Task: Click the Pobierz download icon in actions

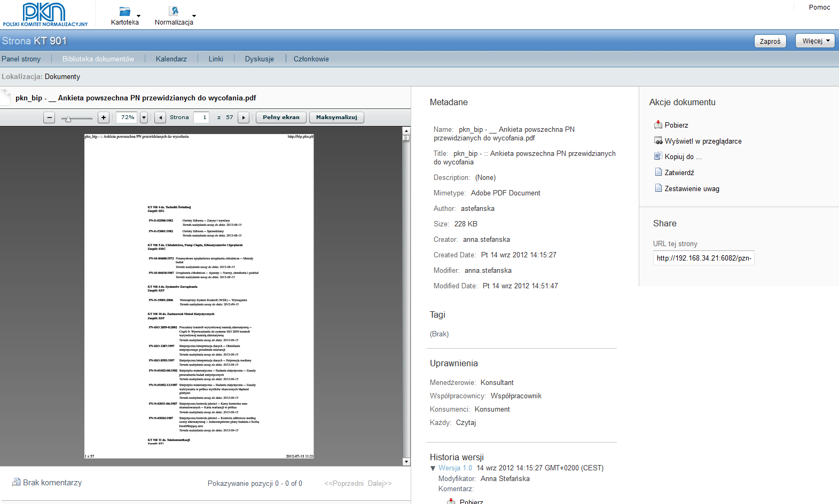Action: [658, 125]
